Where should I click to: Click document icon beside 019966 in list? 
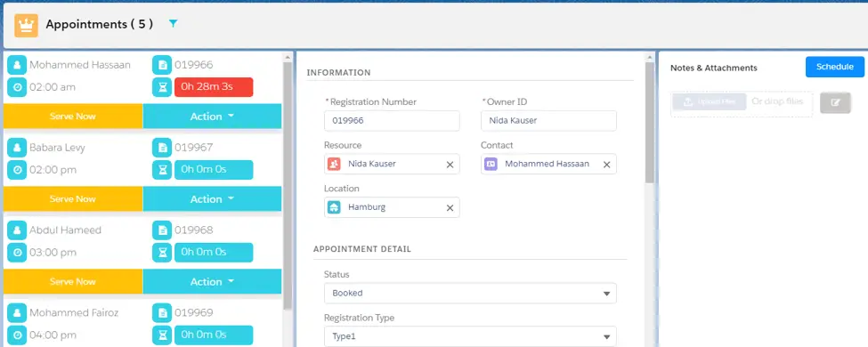point(162,65)
